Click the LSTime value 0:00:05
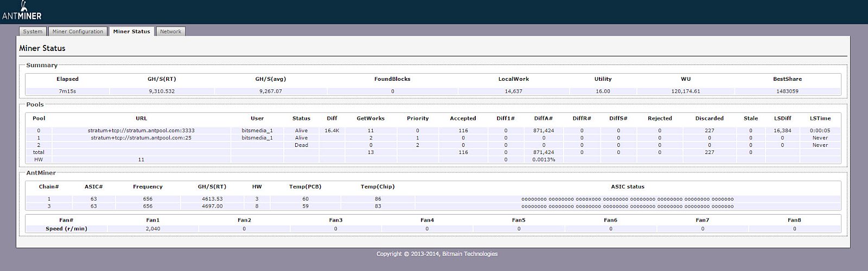This screenshot has height=271, width=868. click(820, 131)
